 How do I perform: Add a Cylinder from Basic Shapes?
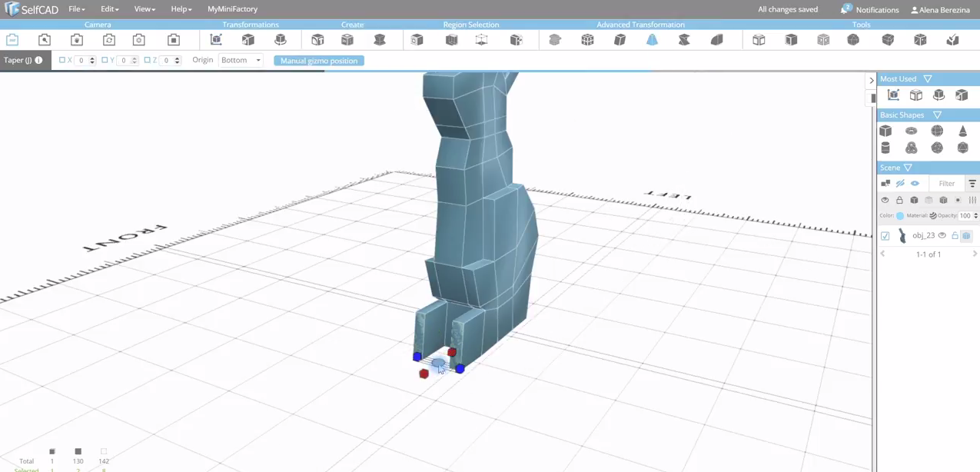885,148
